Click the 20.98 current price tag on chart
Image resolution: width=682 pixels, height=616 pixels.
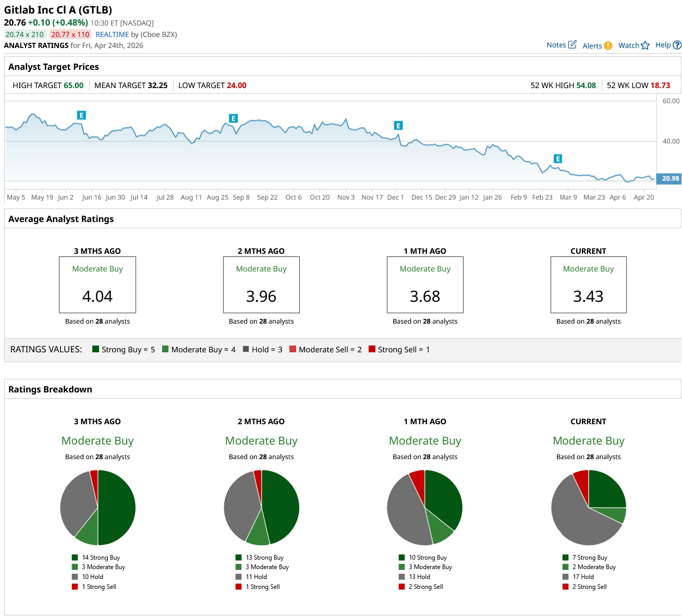point(669,178)
